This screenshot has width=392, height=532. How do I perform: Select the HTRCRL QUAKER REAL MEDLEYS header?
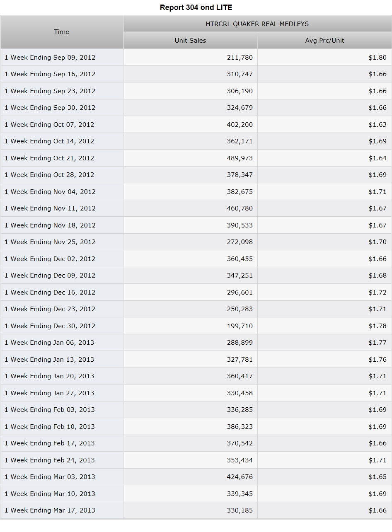click(x=257, y=24)
